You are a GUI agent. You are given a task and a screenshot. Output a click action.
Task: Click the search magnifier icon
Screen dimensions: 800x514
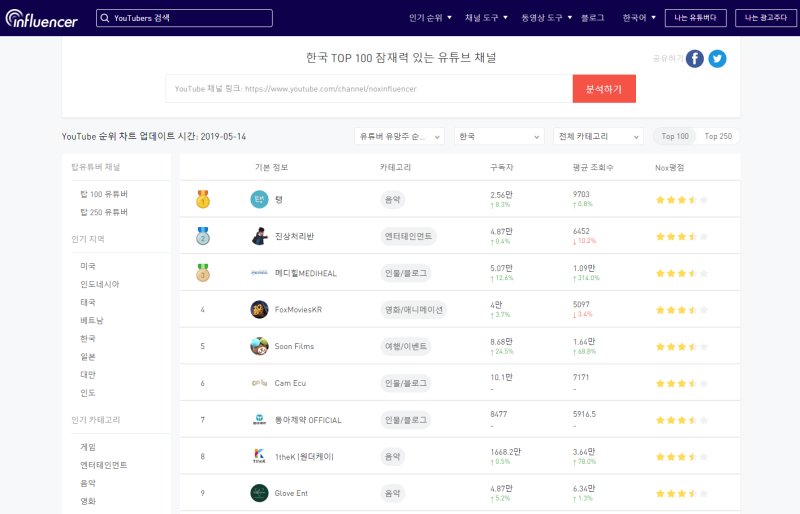pyautogui.click(x=105, y=18)
